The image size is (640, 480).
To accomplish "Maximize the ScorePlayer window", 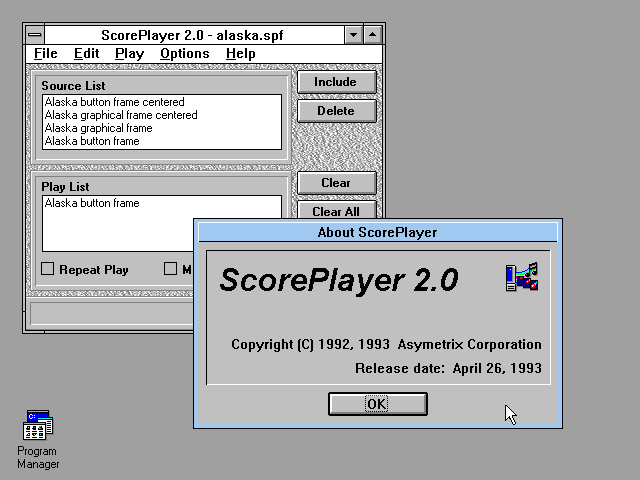I will click(x=372, y=35).
